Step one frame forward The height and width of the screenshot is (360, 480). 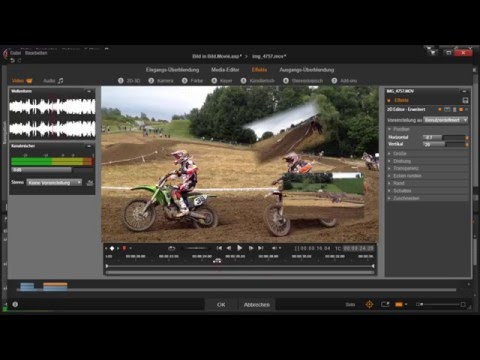[x=251, y=248]
